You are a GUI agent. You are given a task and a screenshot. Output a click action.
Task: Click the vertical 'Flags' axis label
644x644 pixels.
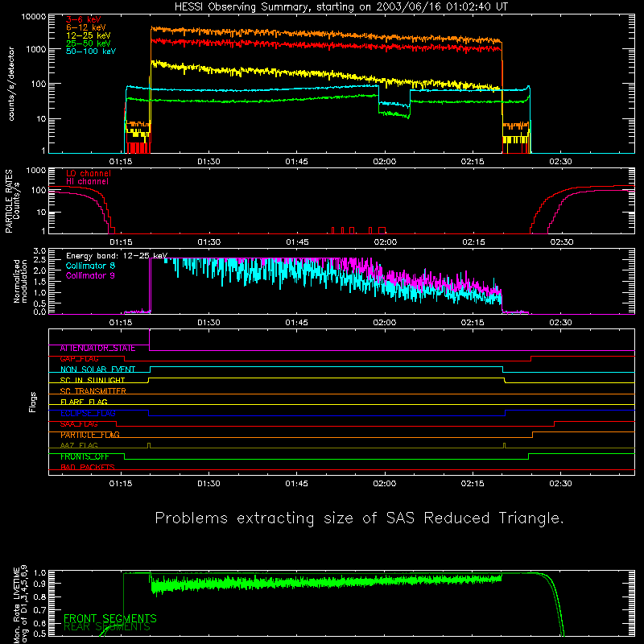tap(33, 402)
